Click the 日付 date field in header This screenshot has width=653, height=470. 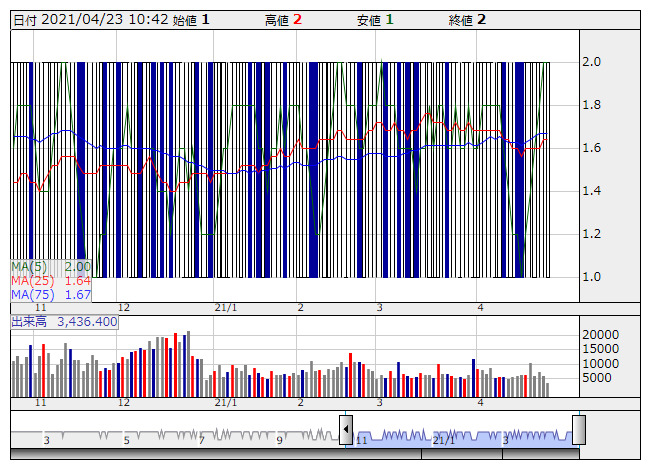click(91, 20)
